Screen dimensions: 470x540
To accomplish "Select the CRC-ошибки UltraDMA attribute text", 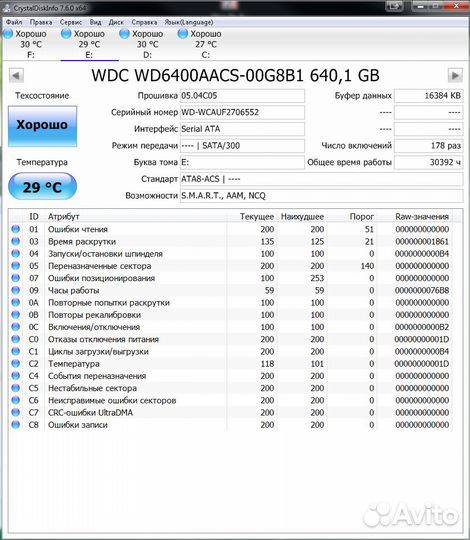I will click(90, 413).
